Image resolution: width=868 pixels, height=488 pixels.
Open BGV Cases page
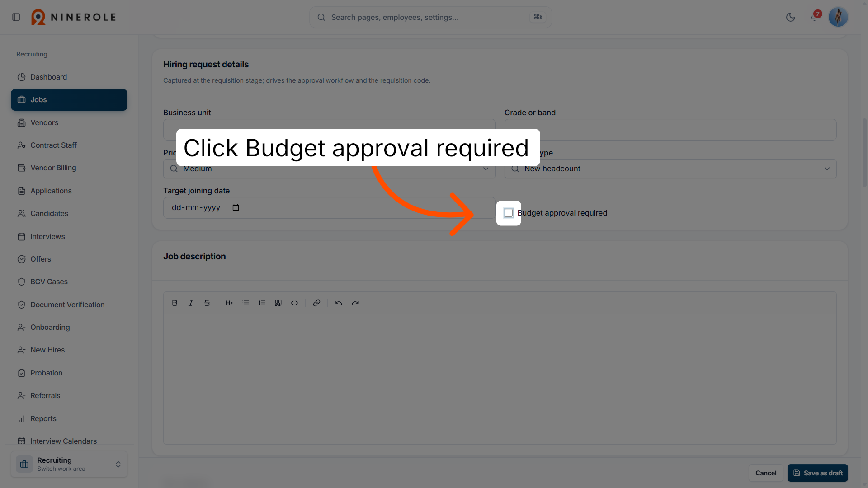pyautogui.click(x=69, y=282)
